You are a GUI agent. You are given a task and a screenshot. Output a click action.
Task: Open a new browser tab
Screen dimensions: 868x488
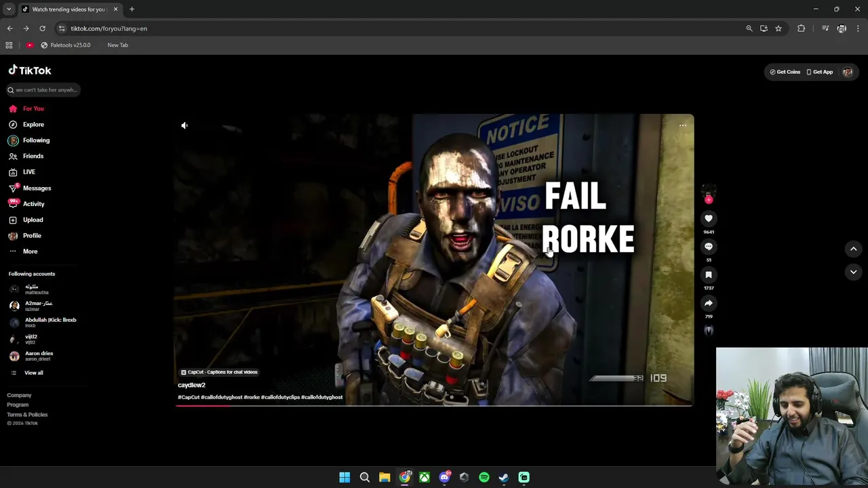coord(132,9)
